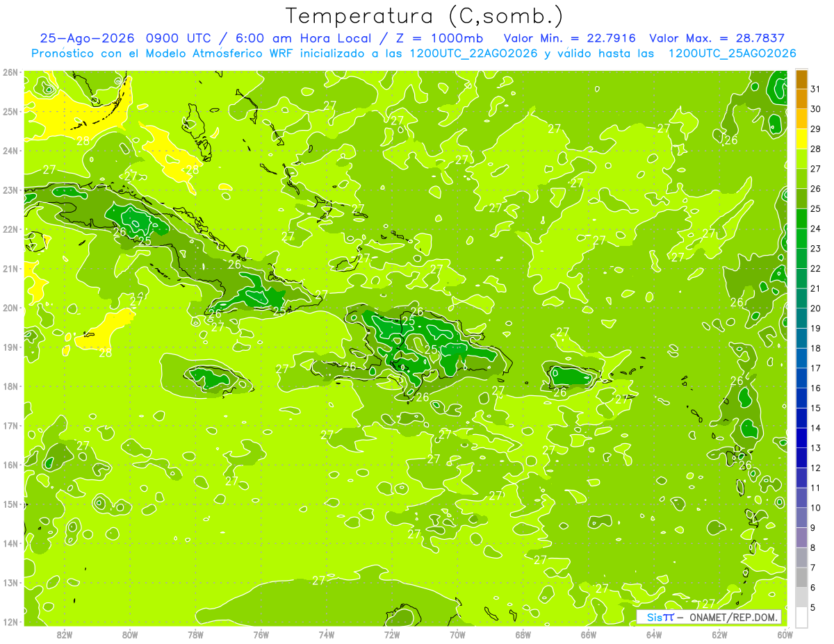This screenshot has width=834, height=644.
Task: Click the longitude label "62W"
Action: 720,634
